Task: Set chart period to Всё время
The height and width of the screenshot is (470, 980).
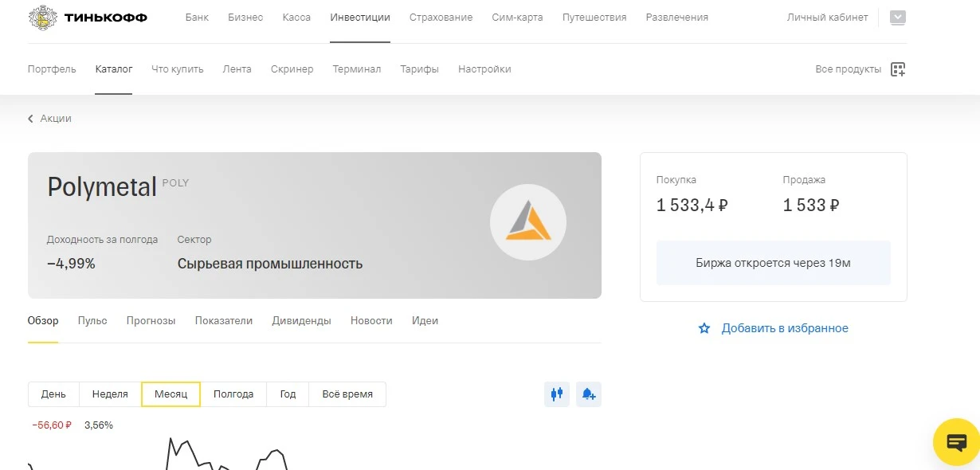Action: tap(347, 394)
